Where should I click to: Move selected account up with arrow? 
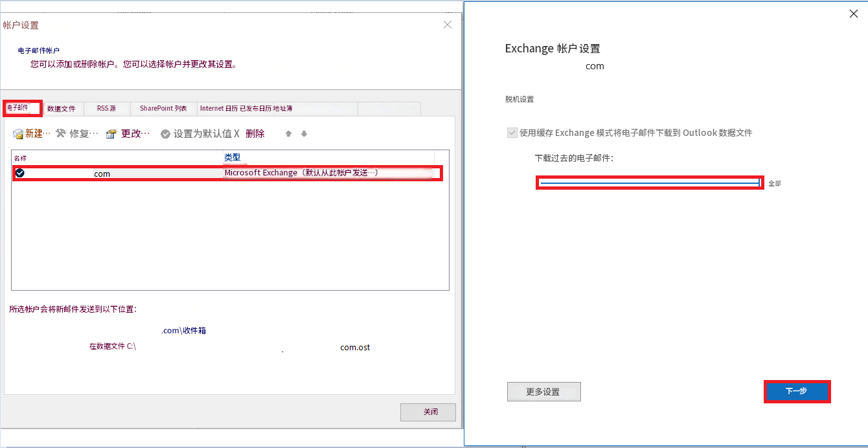289,134
